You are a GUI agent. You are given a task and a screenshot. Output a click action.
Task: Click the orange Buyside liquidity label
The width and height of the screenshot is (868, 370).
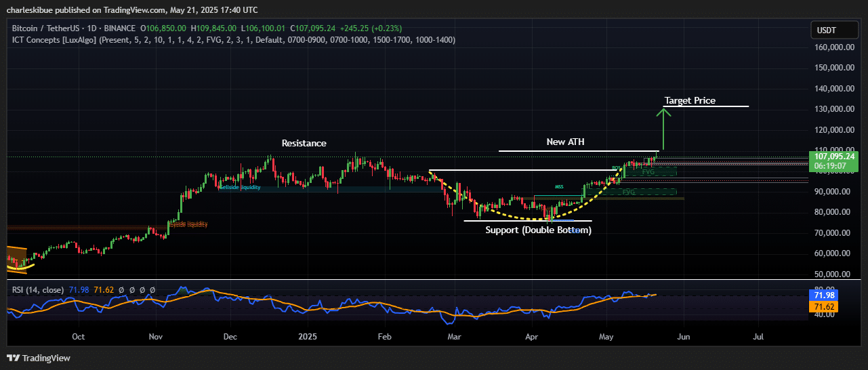(x=188, y=224)
